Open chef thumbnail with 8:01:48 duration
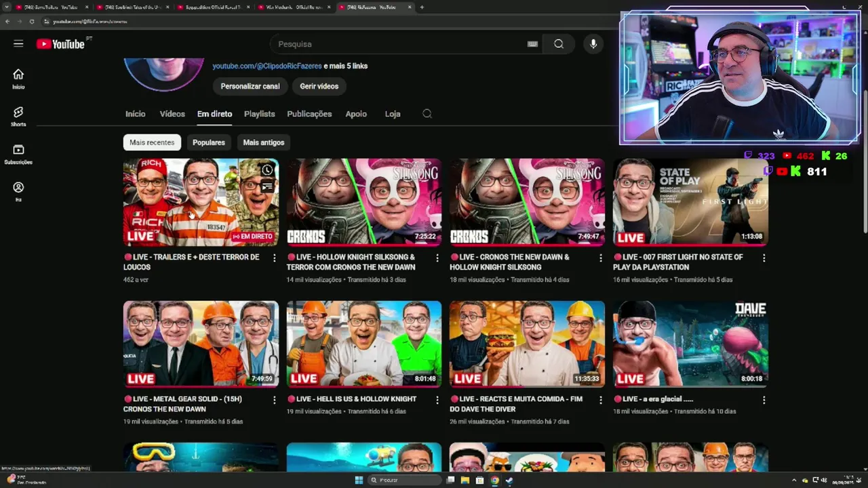 pos(364,344)
